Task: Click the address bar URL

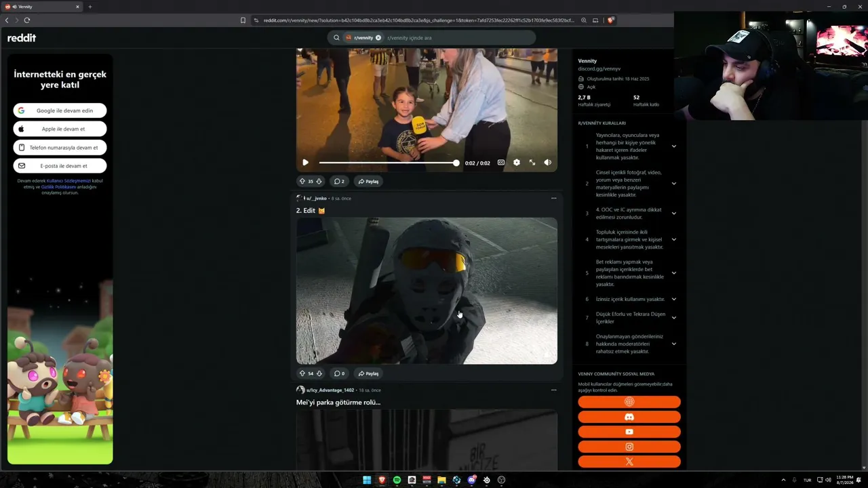Action: point(418,20)
